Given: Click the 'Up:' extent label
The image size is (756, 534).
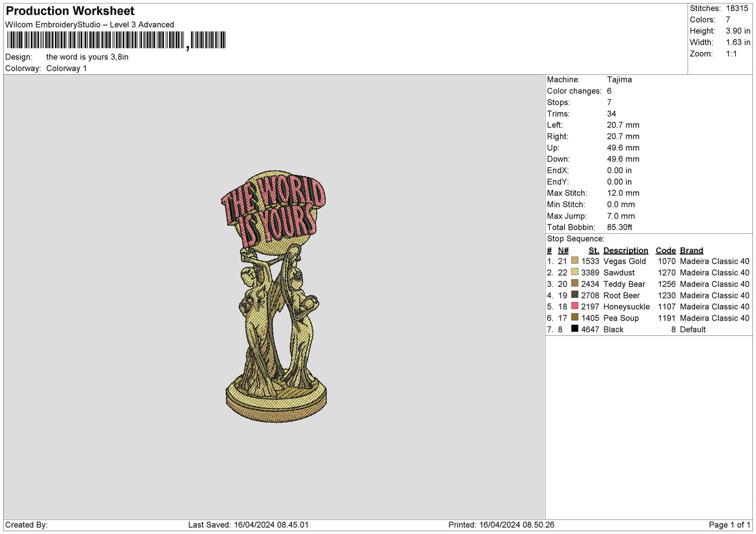Looking at the screenshot, I should [x=553, y=148].
